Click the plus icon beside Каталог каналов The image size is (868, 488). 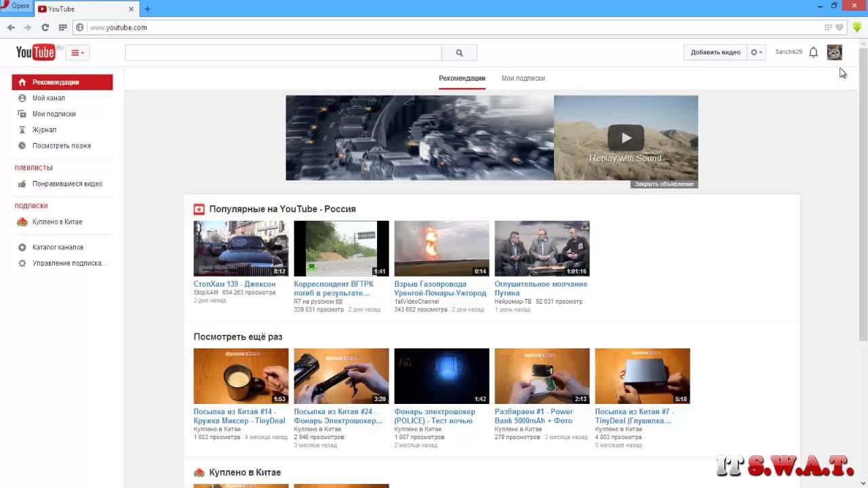22,247
